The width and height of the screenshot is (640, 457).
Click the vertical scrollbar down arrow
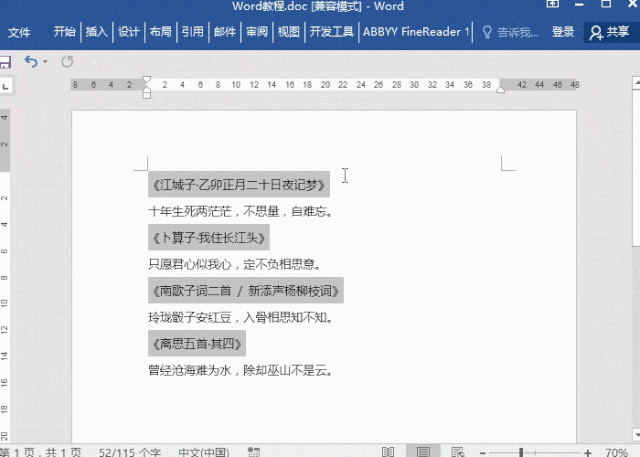[636, 435]
